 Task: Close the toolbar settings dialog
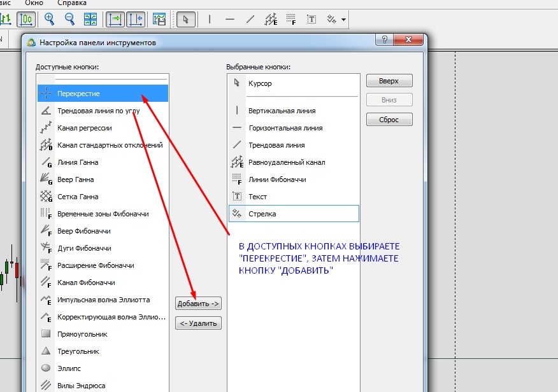408,39
